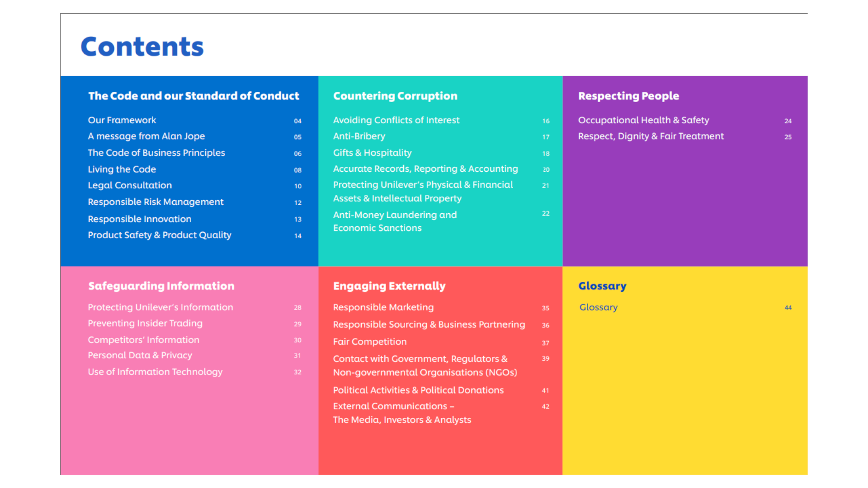Open the Fair Competition section
This screenshot has width=868, height=488.
(369, 342)
